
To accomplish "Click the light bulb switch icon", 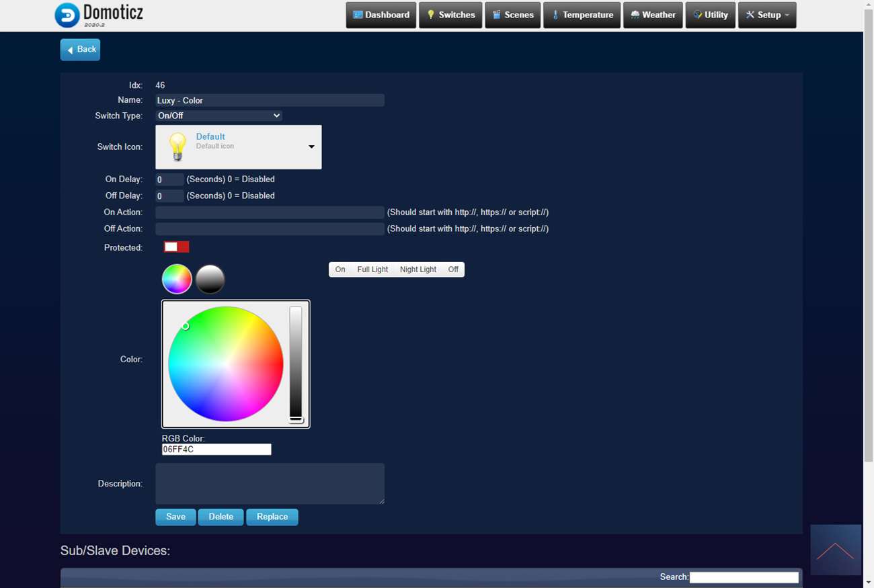I will (177, 146).
